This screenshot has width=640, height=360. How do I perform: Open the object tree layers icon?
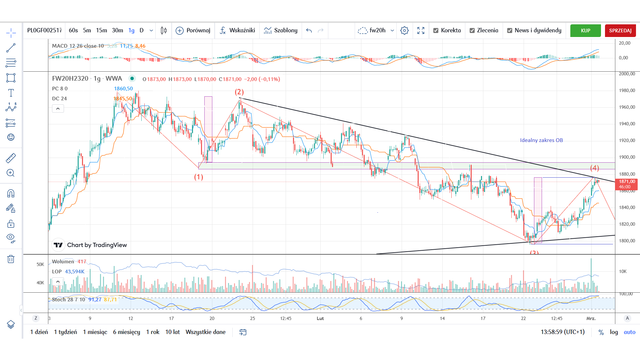11,324
